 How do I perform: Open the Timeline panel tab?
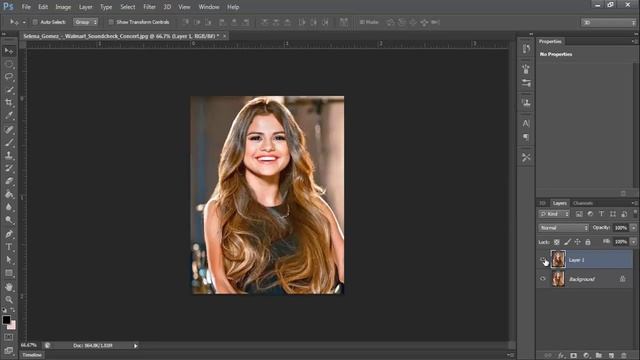pyautogui.click(x=32, y=355)
